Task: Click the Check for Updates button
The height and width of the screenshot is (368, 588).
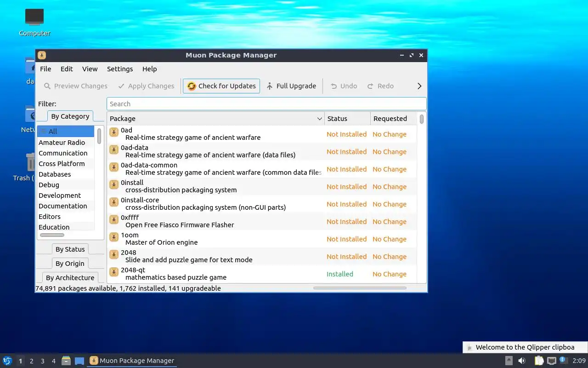Action: point(221,86)
